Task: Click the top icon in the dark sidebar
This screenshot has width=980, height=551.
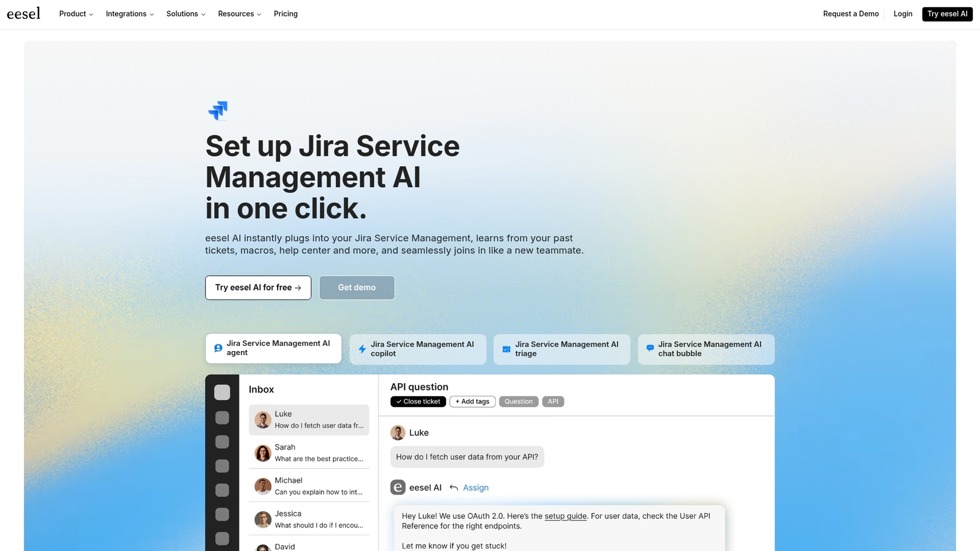Action: (222, 392)
